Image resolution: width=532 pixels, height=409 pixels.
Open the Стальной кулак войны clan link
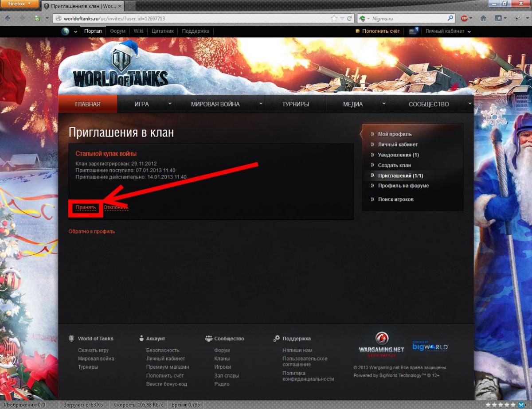pos(106,154)
